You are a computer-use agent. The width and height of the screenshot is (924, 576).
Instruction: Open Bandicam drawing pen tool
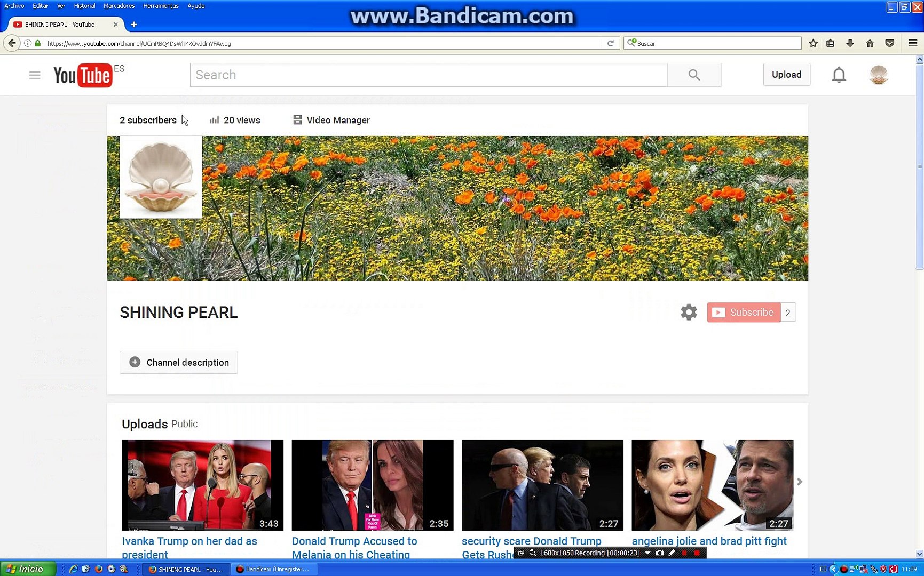click(x=673, y=553)
